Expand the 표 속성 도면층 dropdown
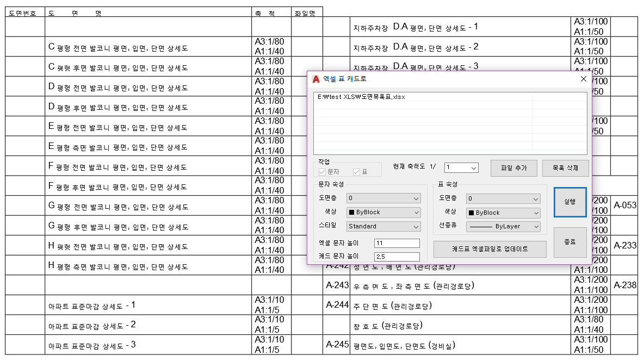This screenshot has height=361, width=644. pyautogui.click(x=504, y=198)
